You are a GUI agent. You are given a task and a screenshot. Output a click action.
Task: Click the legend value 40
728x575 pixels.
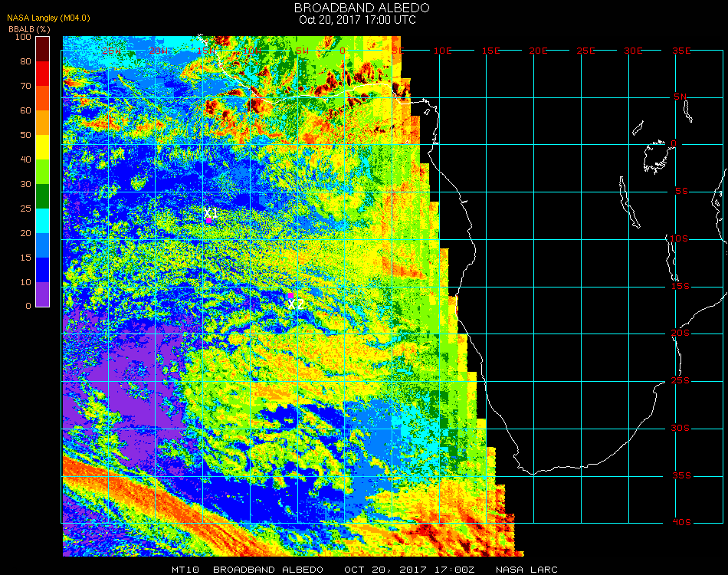point(25,159)
